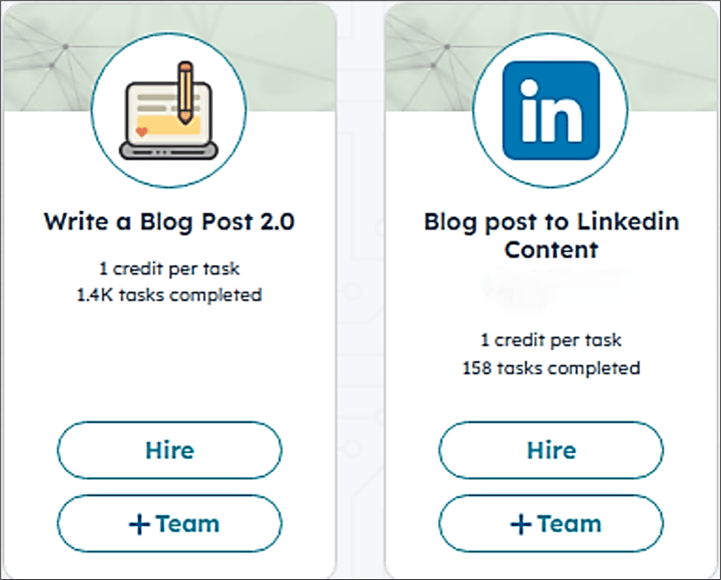This screenshot has height=580, width=721.
Task: Add Write a Blog Post 2.0 to team
Action: (170, 523)
